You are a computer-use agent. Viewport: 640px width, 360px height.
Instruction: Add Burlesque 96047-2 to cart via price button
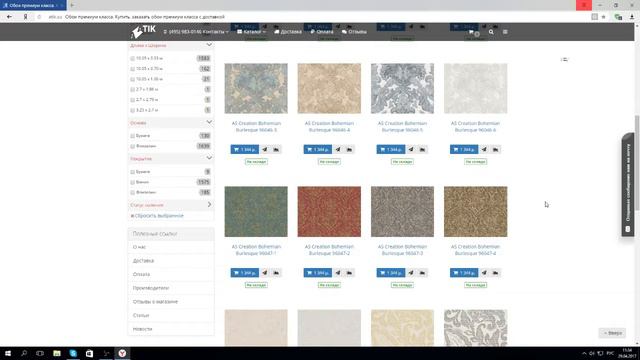pos(318,273)
